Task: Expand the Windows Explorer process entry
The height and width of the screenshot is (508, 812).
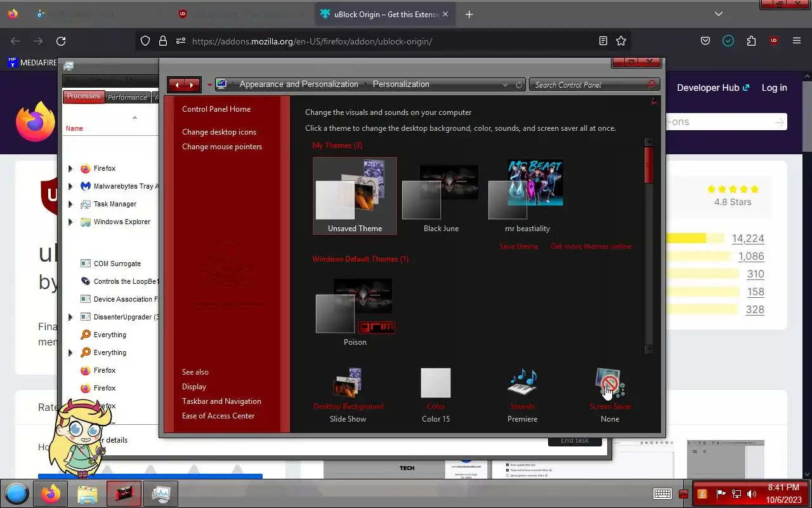Action: point(70,222)
